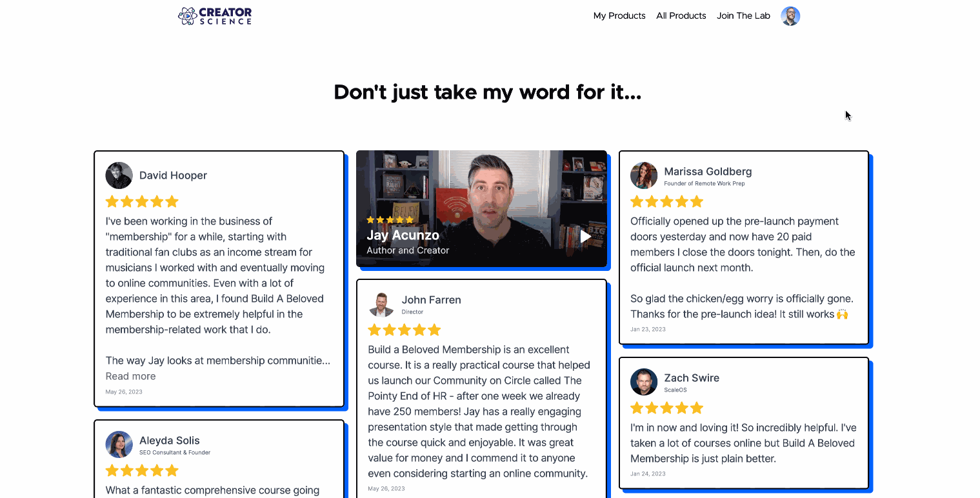
Task: Open the My Products page
Action: (x=619, y=16)
